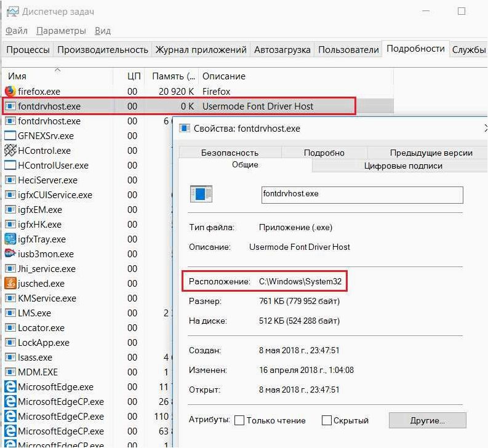Toggle the 'Только чтение' checkbox
The height and width of the screenshot is (448, 488).
(239, 420)
